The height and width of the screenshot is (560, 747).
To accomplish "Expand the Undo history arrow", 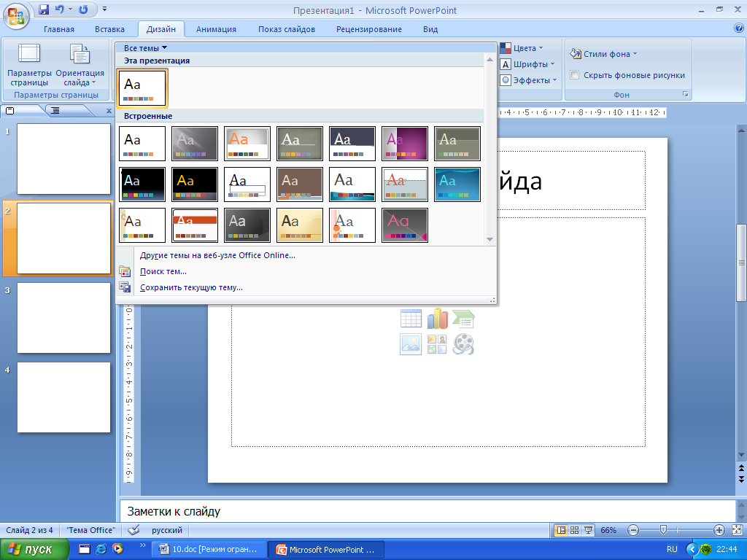I will coord(71,9).
